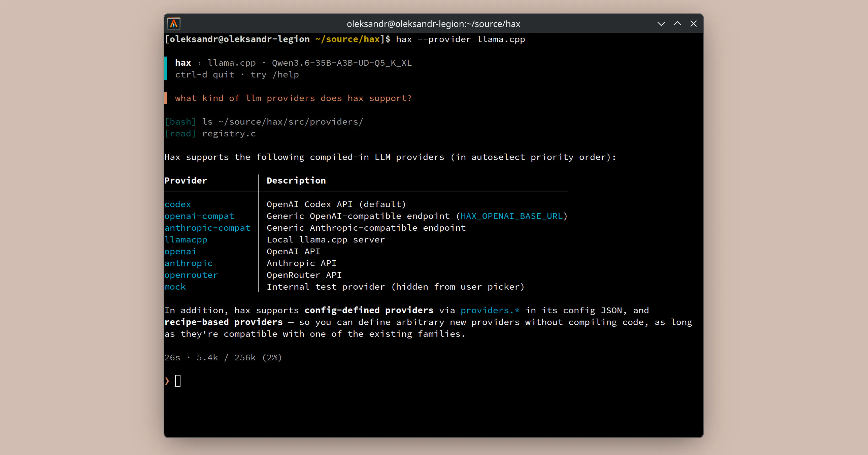Click the 'OpenRouter API' description cell
Viewport: 868px width, 455px height.
point(304,275)
